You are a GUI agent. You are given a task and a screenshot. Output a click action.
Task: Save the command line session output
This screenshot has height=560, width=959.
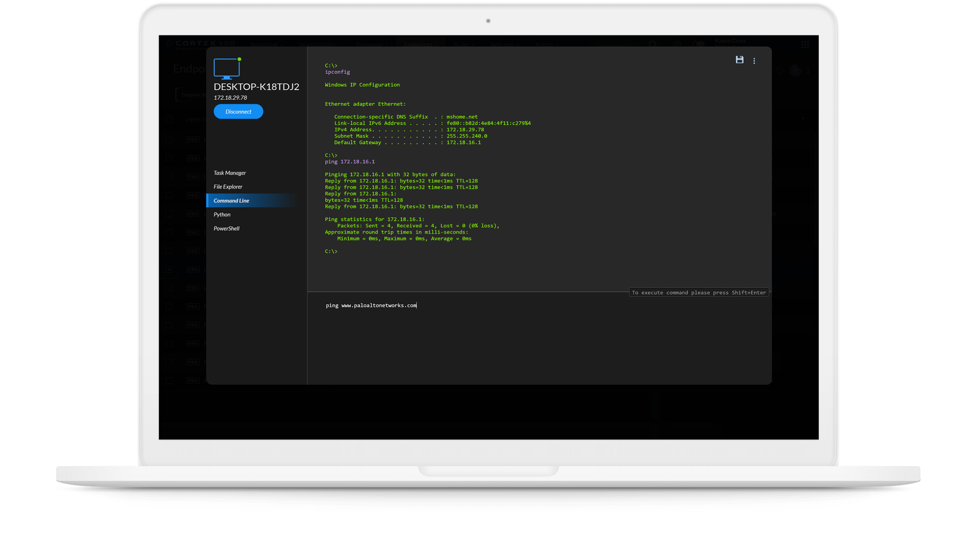pyautogui.click(x=739, y=60)
